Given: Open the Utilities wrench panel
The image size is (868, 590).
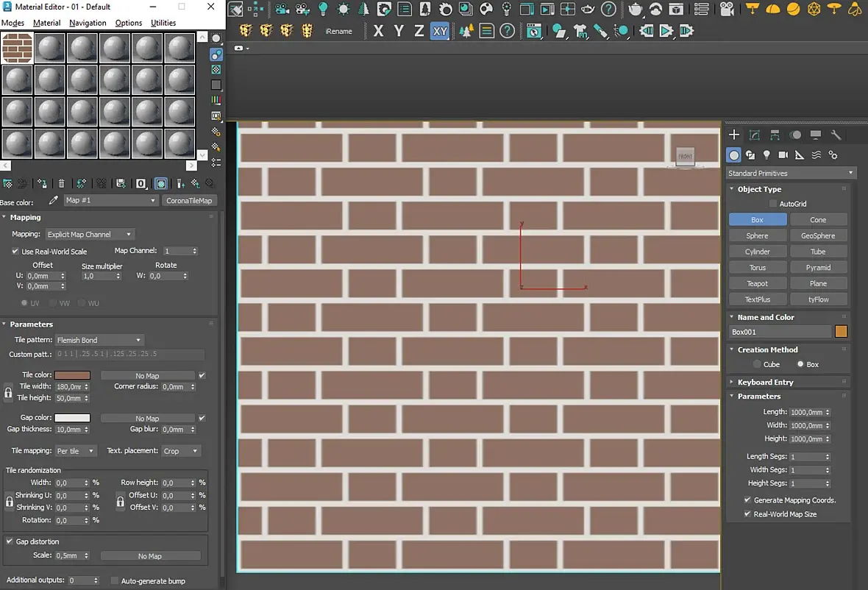Looking at the screenshot, I should tap(836, 135).
